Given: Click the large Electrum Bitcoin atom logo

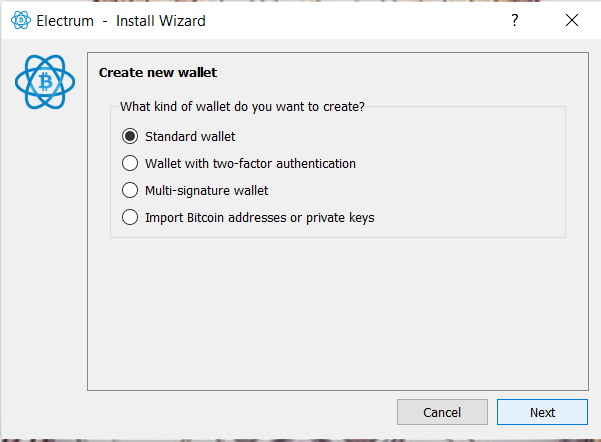Looking at the screenshot, I should pyautogui.click(x=45, y=82).
